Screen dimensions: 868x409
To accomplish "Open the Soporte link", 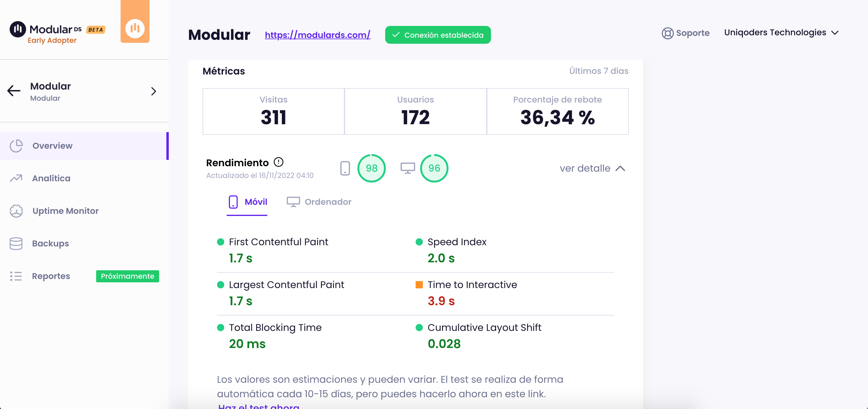I will pos(693,33).
